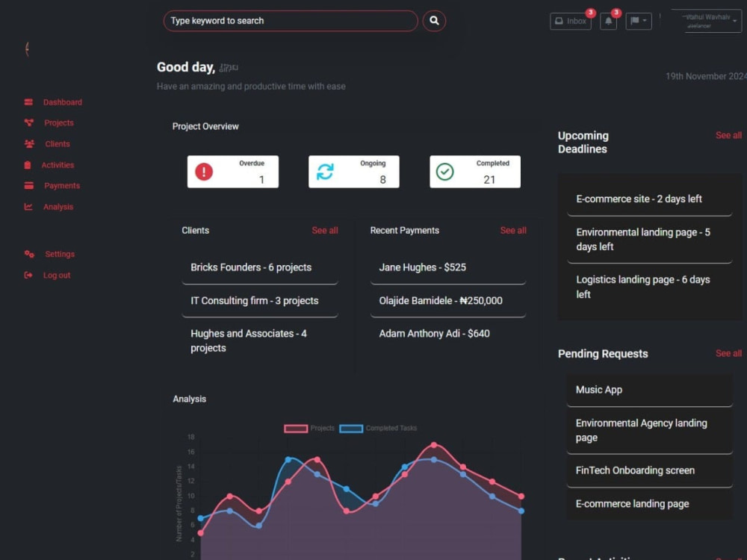Click the Ongoing refresh arrows icon
Viewport: 747px width, 560px height.
point(326,172)
